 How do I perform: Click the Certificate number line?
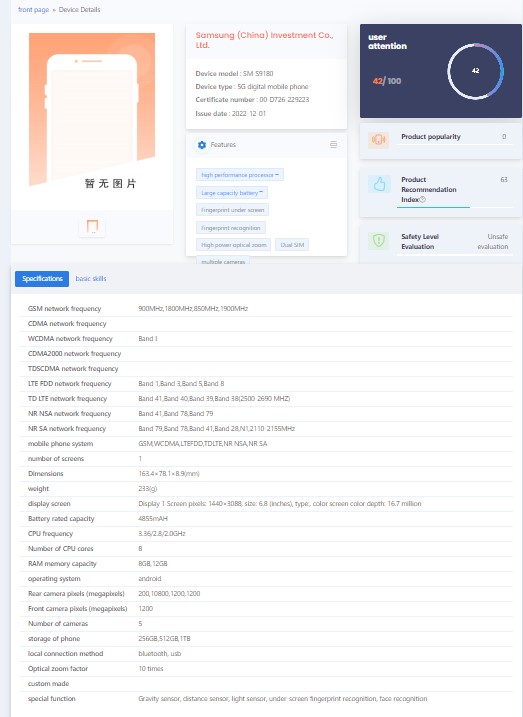click(x=252, y=100)
